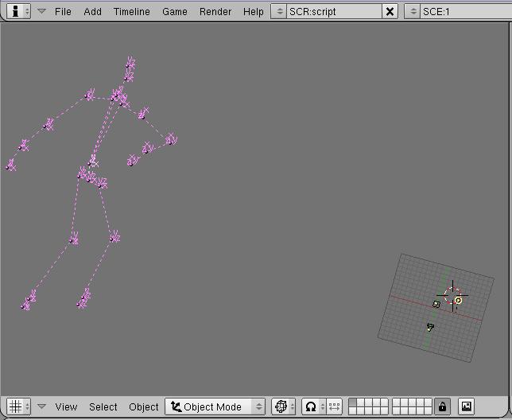Delete current screen with X button

point(390,11)
